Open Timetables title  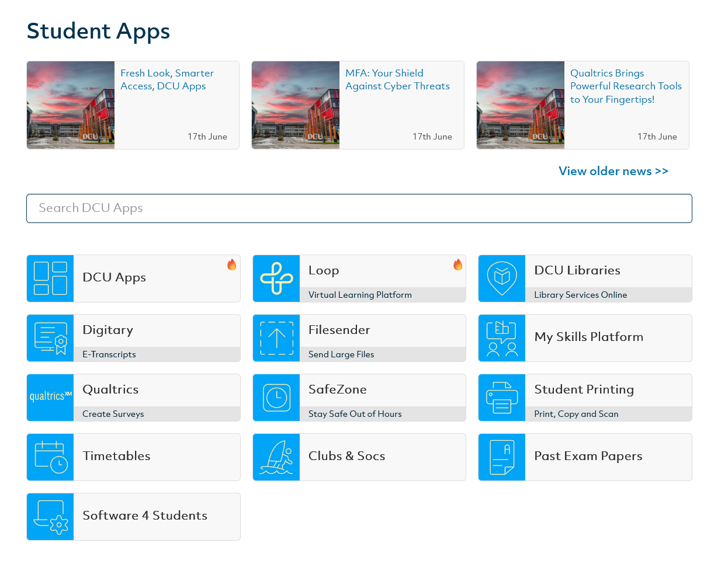(x=117, y=456)
